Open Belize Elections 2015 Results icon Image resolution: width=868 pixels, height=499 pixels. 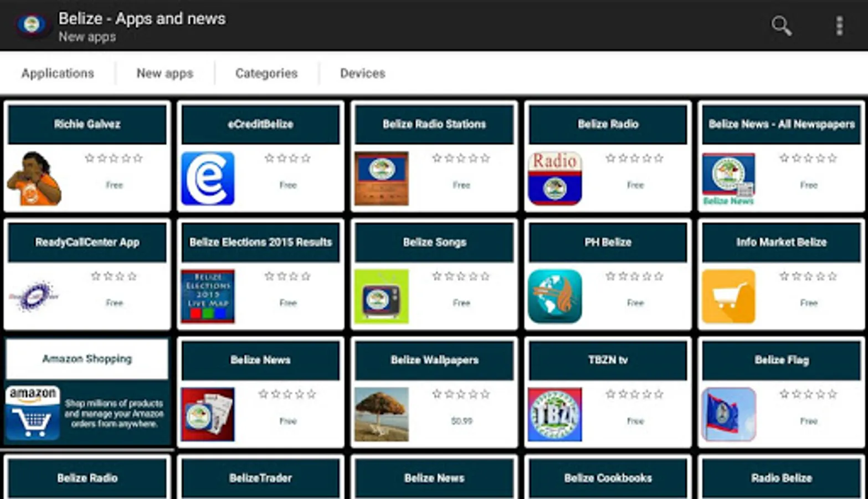pos(208,297)
